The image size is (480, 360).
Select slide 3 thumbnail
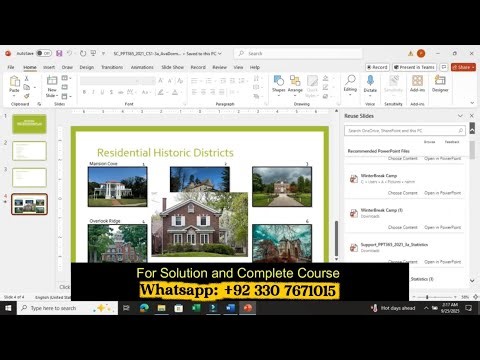pos(29,177)
